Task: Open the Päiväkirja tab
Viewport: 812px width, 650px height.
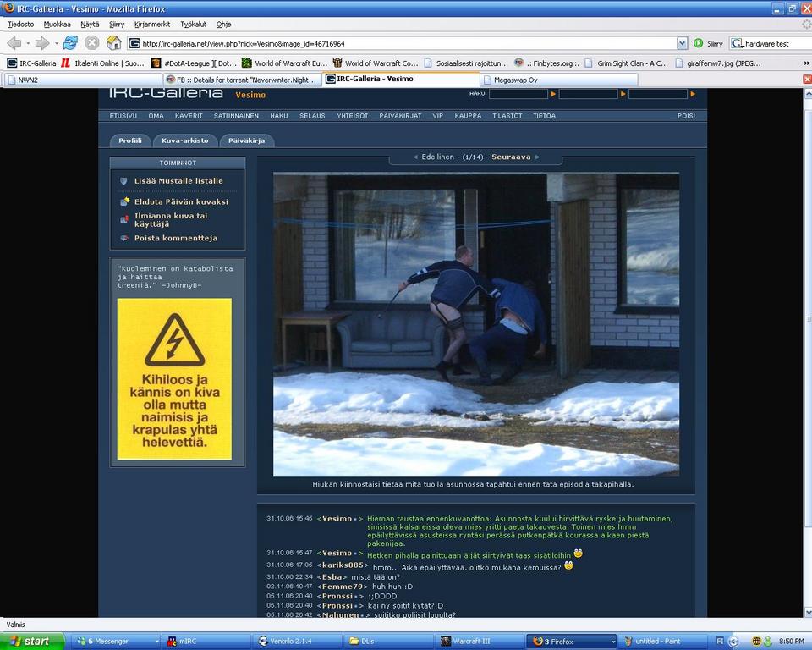Action: pos(246,140)
